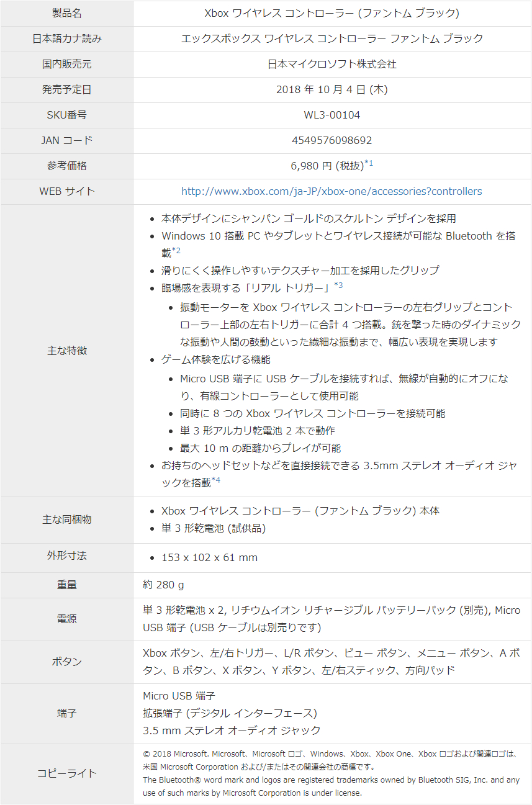Screen dimensions: 532x805
Task: Select product name Xbox ワイヤレス コントローラー (ファントム ブラック)
Action: click(332, 13)
